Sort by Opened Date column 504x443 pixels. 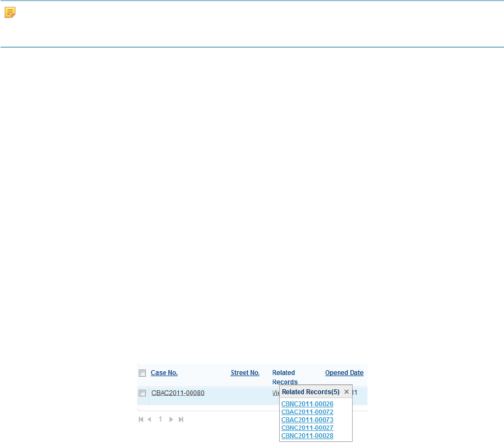[344, 373]
